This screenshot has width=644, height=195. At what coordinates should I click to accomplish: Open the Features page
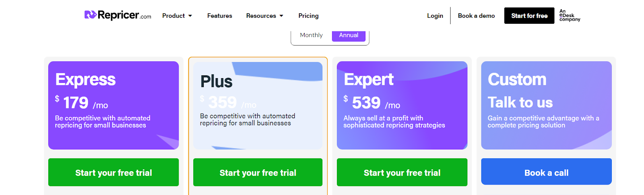tap(219, 16)
